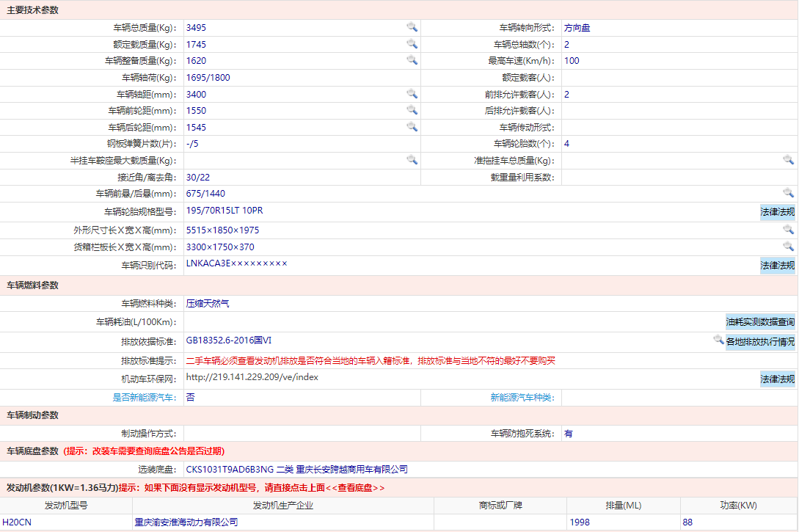Click magnifier icon in 准拖挂车总质量 row
Viewport: 799px width, 532px height.
coord(788,160)
